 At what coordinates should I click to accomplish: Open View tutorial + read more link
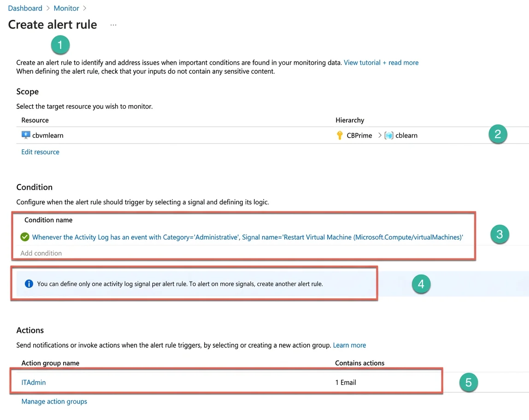tap(381, 63)
